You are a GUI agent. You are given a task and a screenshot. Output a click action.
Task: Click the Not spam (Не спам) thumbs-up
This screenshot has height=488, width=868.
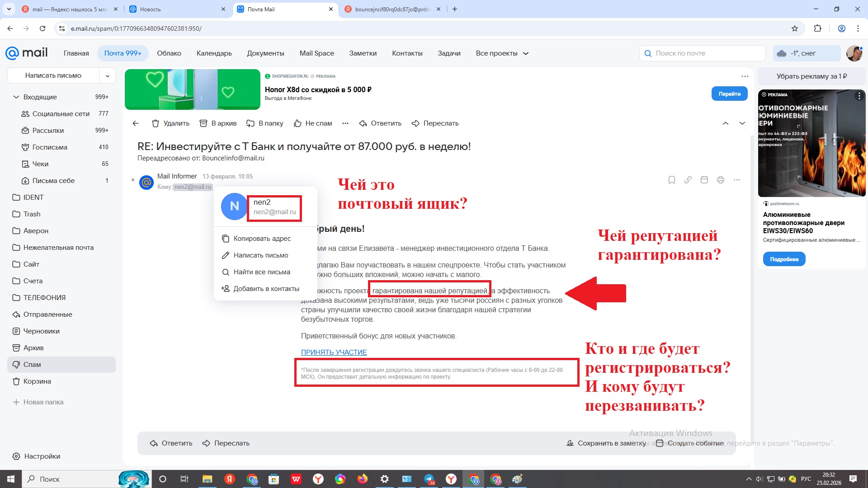pos(297,123)
